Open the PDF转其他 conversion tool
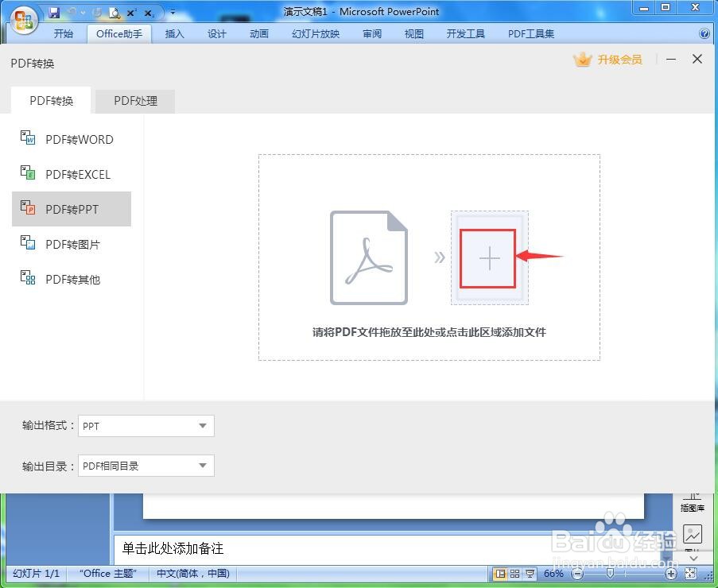Viewport: 718px width, 588px height. pyautogui.click(x=74, y=279)
